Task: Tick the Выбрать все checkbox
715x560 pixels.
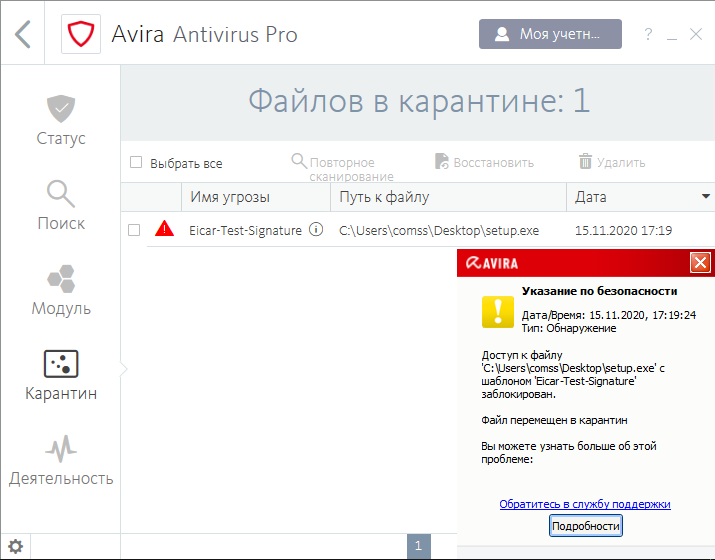Action: pos(136,162)
